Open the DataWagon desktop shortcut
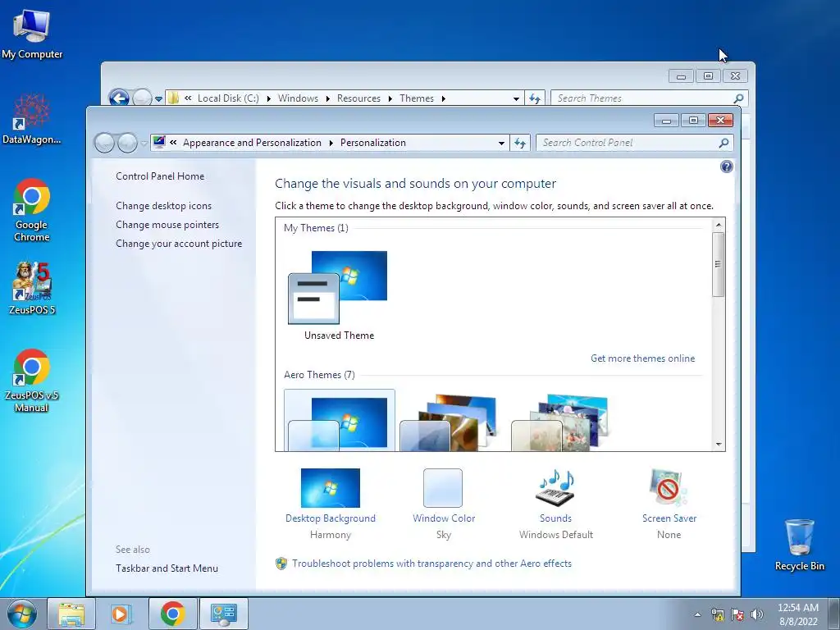 32,119
